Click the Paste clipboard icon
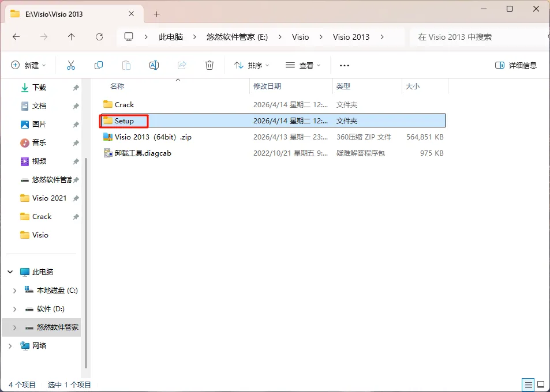Screen dimensions: 550x392 (x=126, y=65)
